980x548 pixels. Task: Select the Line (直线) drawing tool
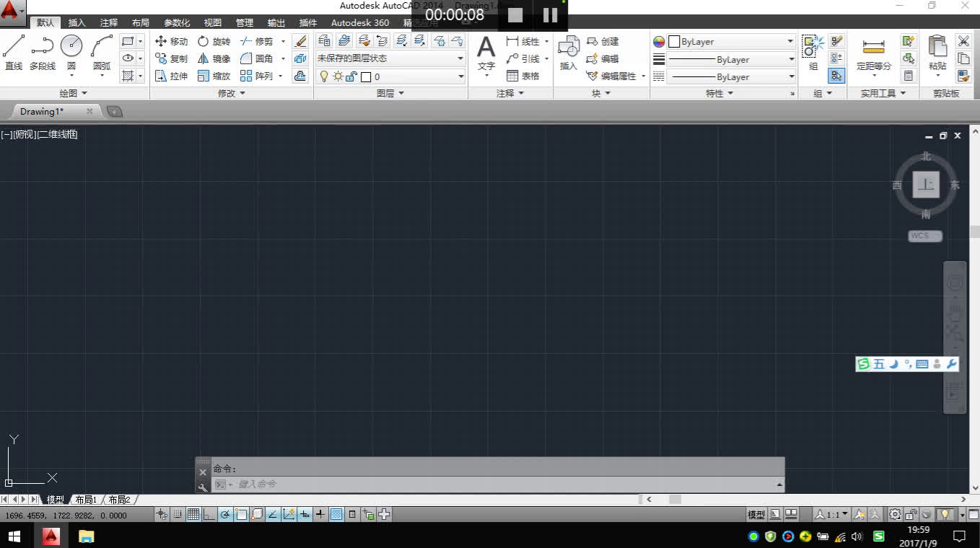click(12, 50)
